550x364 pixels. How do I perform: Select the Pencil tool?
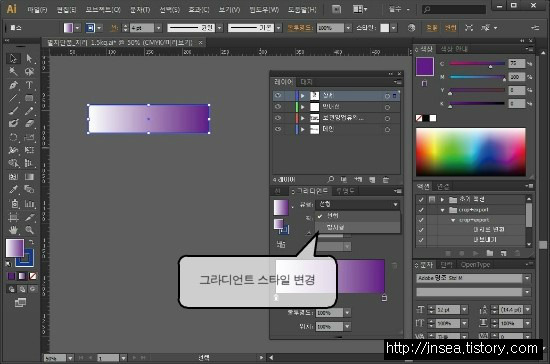[29, 111]
